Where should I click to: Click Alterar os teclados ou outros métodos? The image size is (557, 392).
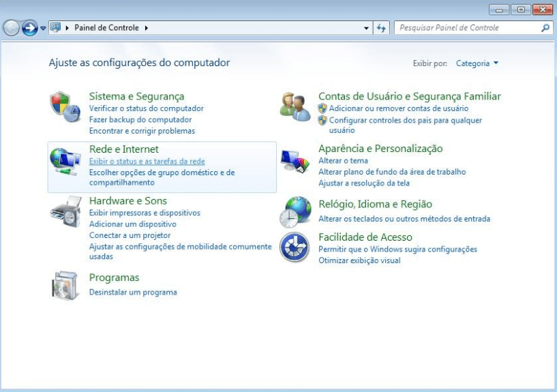(404, 219)
